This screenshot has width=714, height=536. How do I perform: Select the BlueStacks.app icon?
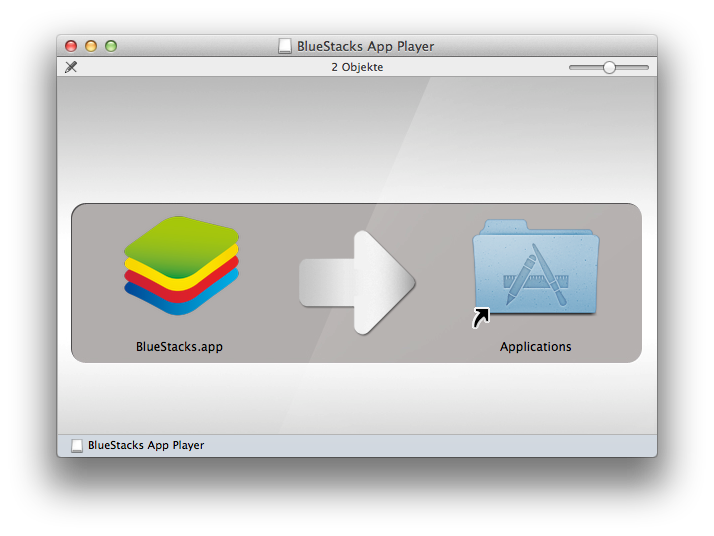(x=181, y=265)
